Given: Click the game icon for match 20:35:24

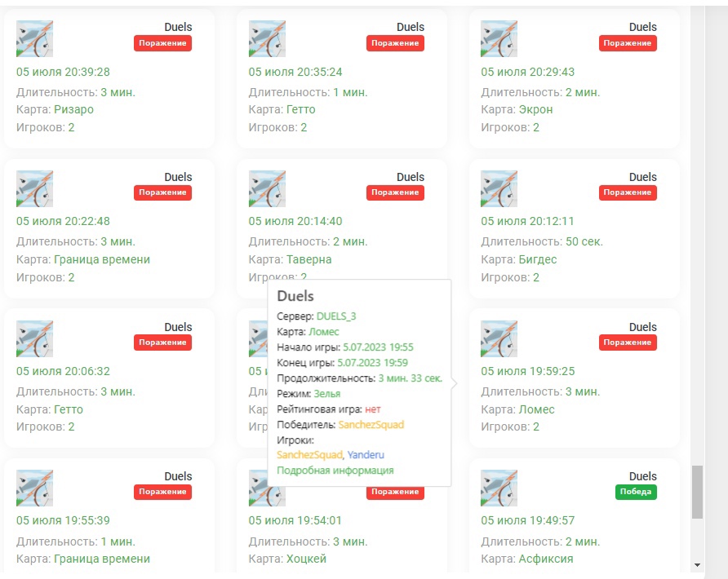Looking at the screenshot, I should [x=267, y=38].
